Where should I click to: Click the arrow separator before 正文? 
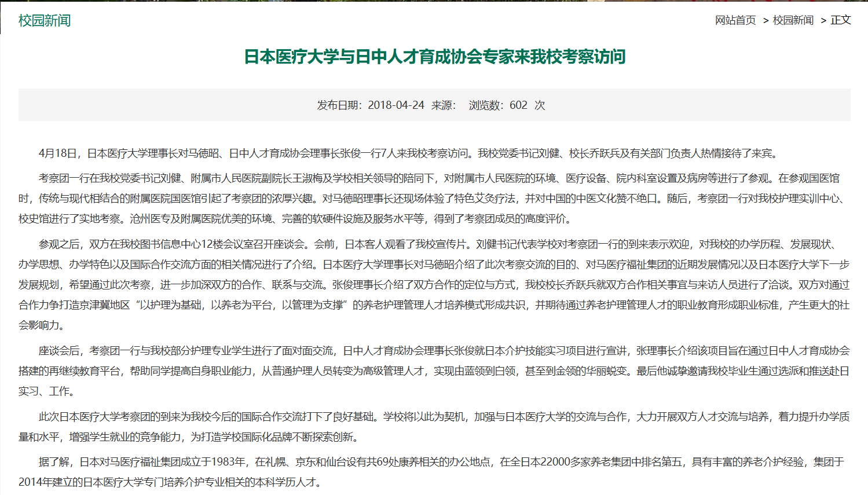click(x=823, y=21)
